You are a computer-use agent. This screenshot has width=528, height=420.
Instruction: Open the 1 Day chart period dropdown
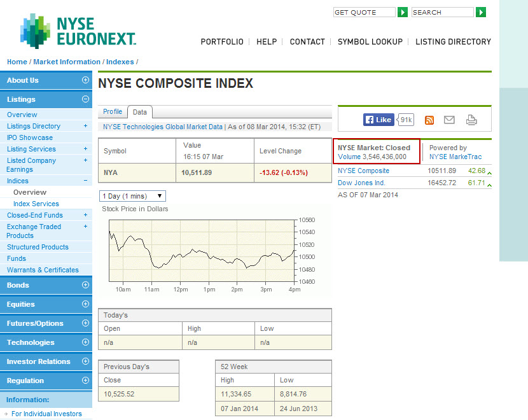133,196
